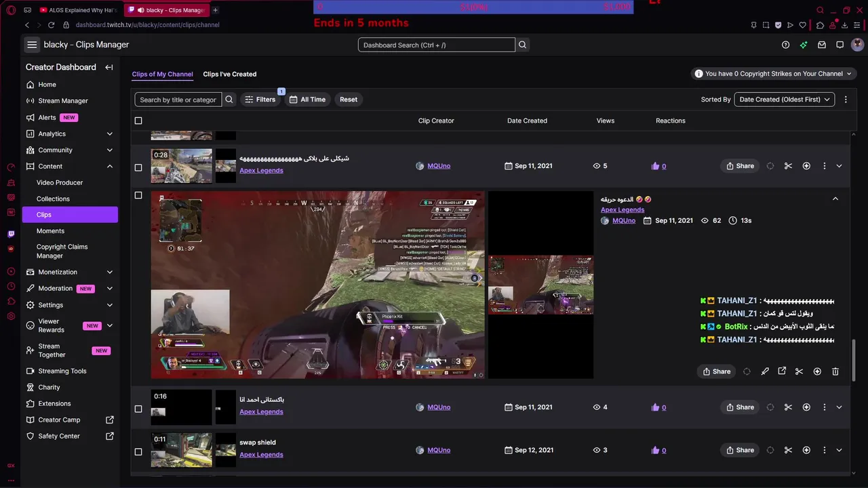Image resolution: width=868 pixels, height=488 pixels.
Task: Expand the Copyright Strikes notice dropdown
Action: click(x=774, y=74)
